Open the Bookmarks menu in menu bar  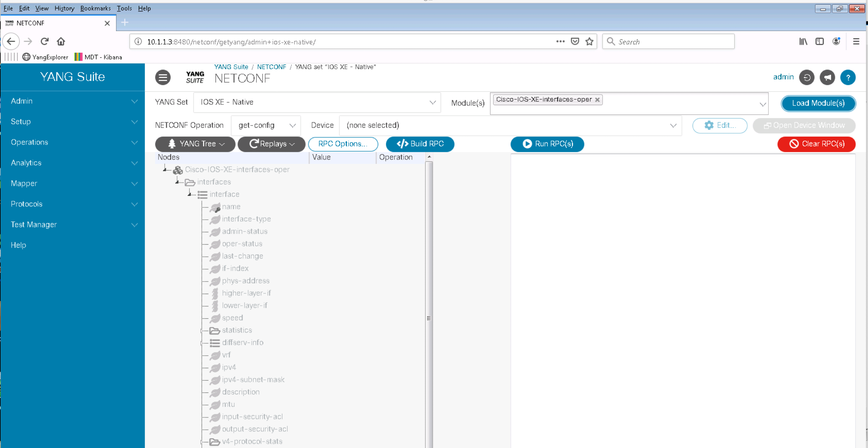[95, 8]
